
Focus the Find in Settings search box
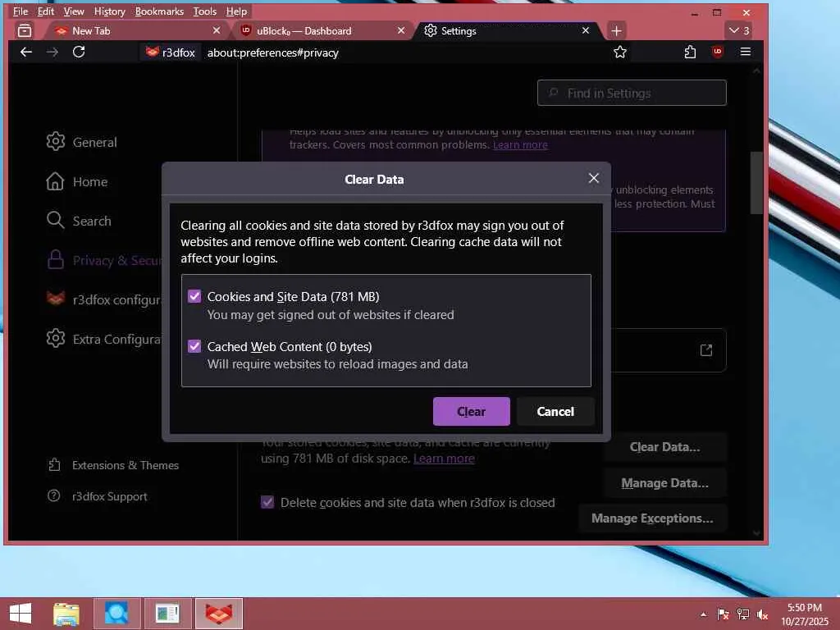pos(632,94)
